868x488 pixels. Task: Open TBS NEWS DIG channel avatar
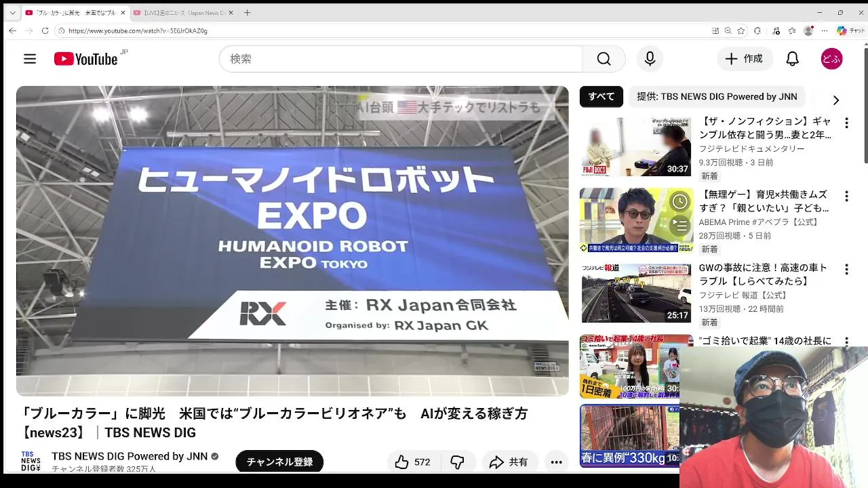[31, 461]
